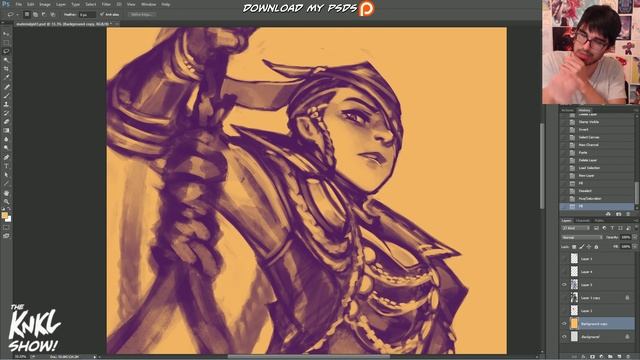
Task: Create new snapshot in History panel
Action: pyautogui.click(x=618, y=214)
